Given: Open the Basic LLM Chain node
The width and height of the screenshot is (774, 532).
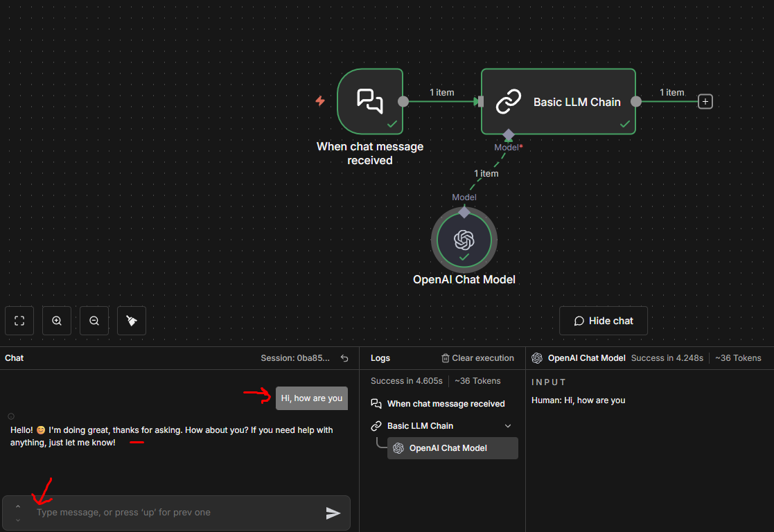Looking at the screenshot, I should (558, 101).
